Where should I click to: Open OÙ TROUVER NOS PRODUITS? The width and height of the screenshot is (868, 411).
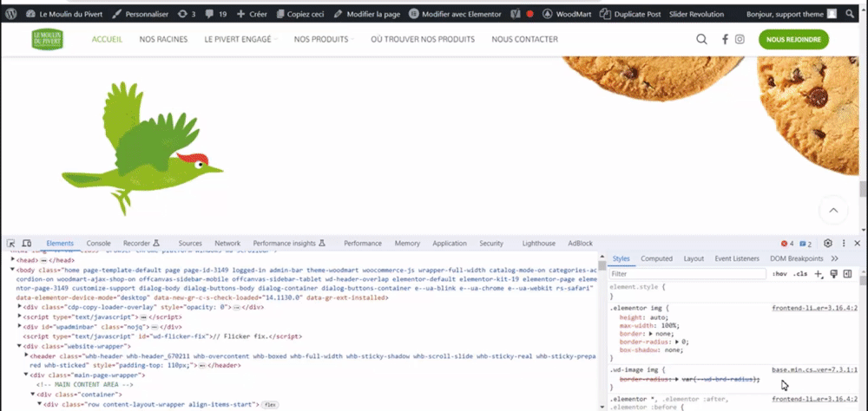pyautogui.click(x=423, y=39)
